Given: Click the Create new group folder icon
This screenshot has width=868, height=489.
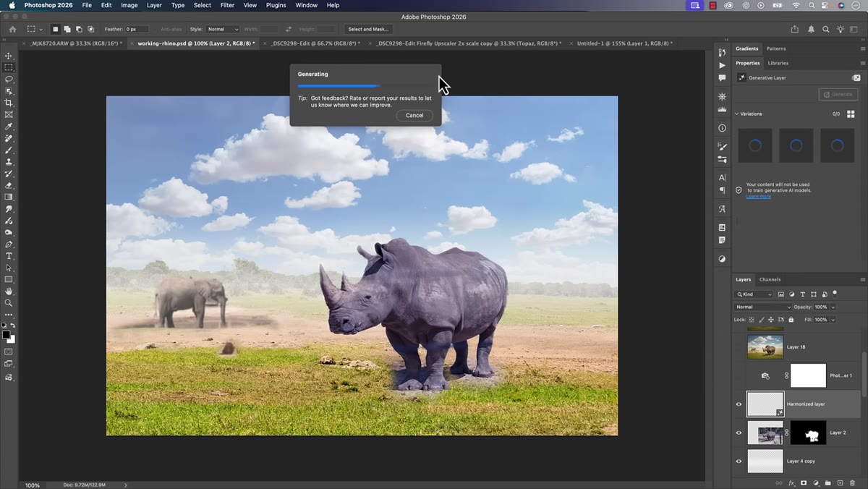Looking at the screenshot, I should 828,482.
